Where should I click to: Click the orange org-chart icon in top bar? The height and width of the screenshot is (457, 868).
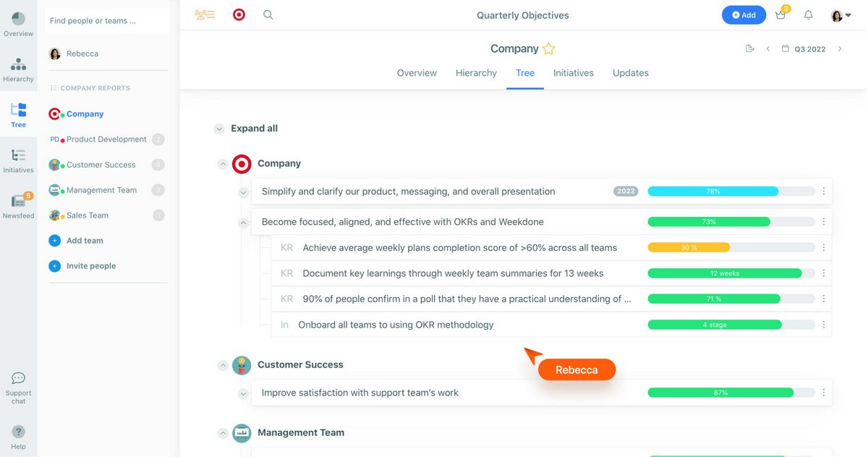click(205, 14)
